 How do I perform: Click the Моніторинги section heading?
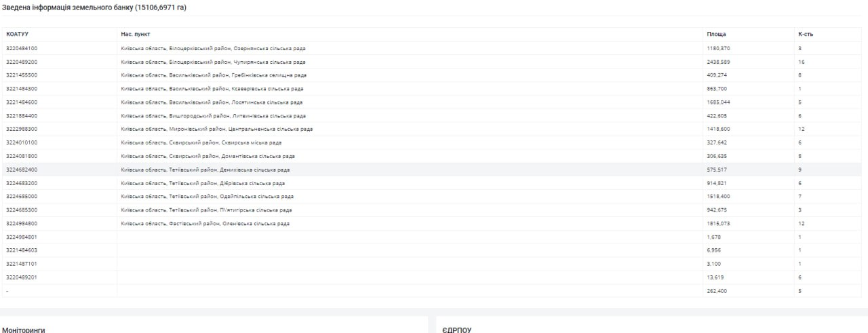click(x=24, y=330)
